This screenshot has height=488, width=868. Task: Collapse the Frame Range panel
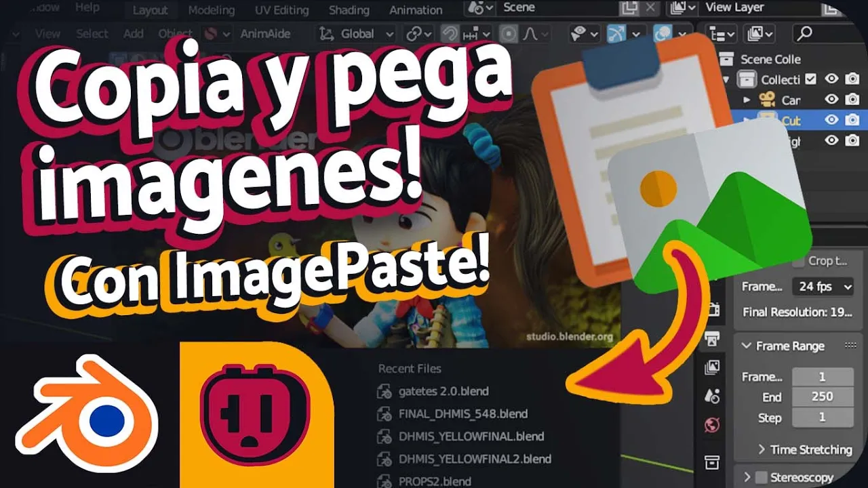747,346
